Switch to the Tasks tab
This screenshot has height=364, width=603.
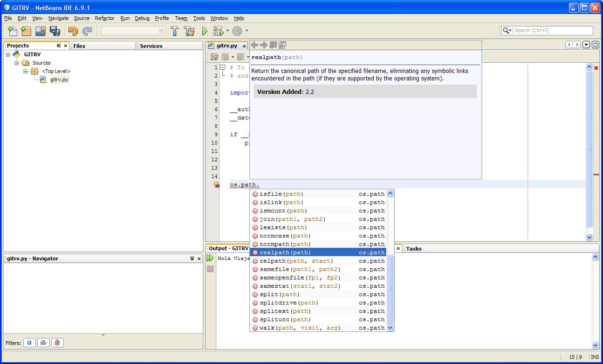click(x=414, y=249)
